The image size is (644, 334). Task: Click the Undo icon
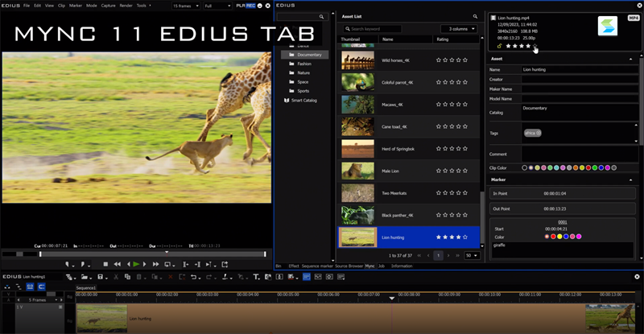pos(193,277)
